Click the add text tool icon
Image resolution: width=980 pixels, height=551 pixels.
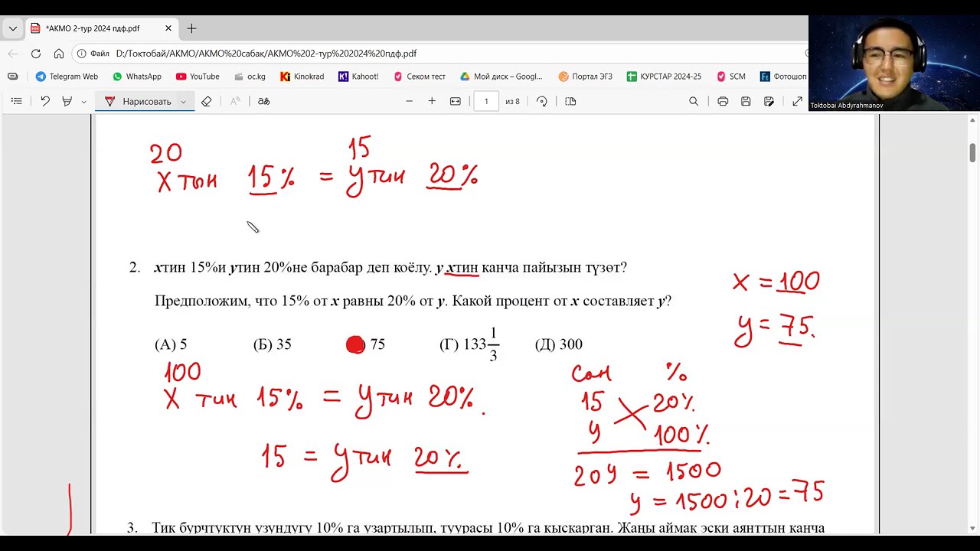(x=235, y=101)
